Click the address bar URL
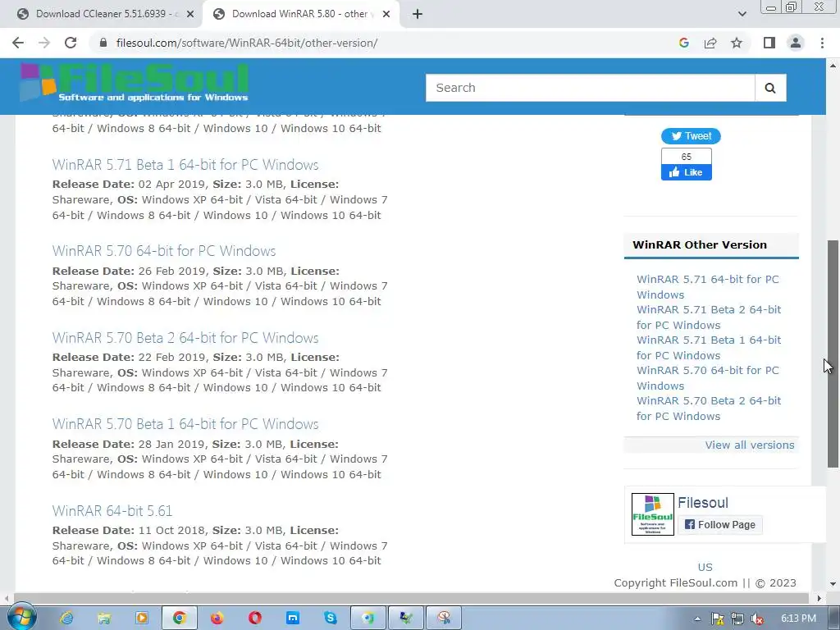Viewport: 840px width, 630px height. (x=247, y=43)
